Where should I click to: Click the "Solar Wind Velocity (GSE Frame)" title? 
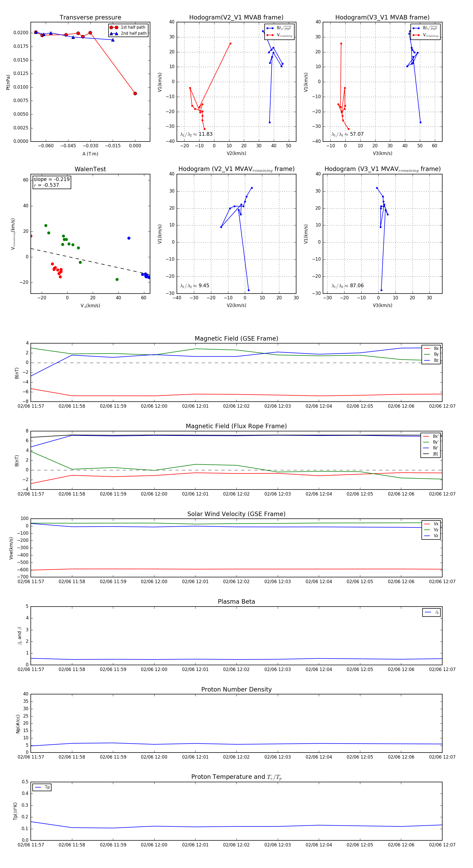(236, 514)
